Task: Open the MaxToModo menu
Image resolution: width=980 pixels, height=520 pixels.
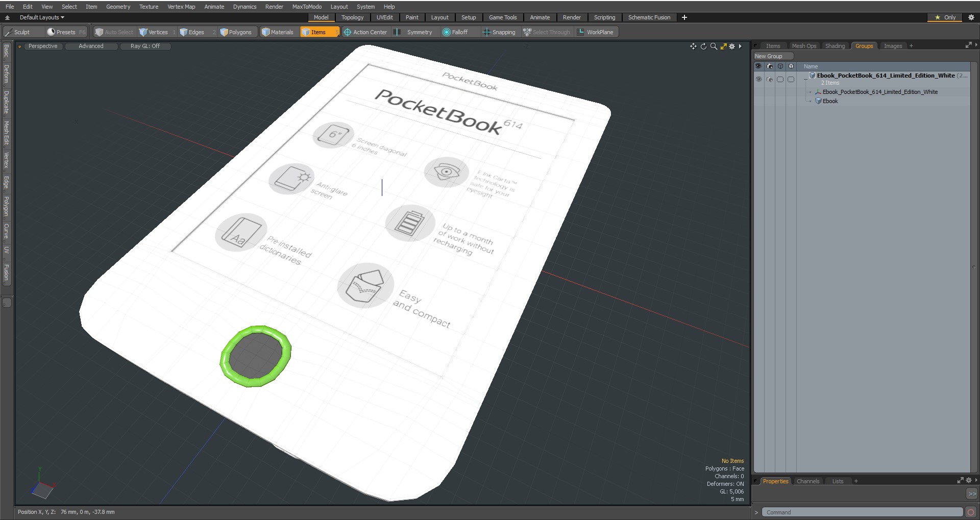Action: [307, 7]
